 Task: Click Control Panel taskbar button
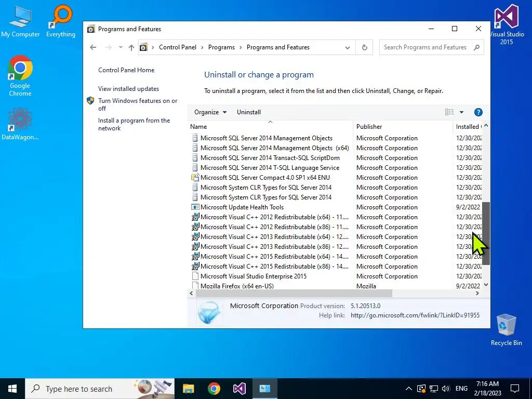(x=264, y=389)
